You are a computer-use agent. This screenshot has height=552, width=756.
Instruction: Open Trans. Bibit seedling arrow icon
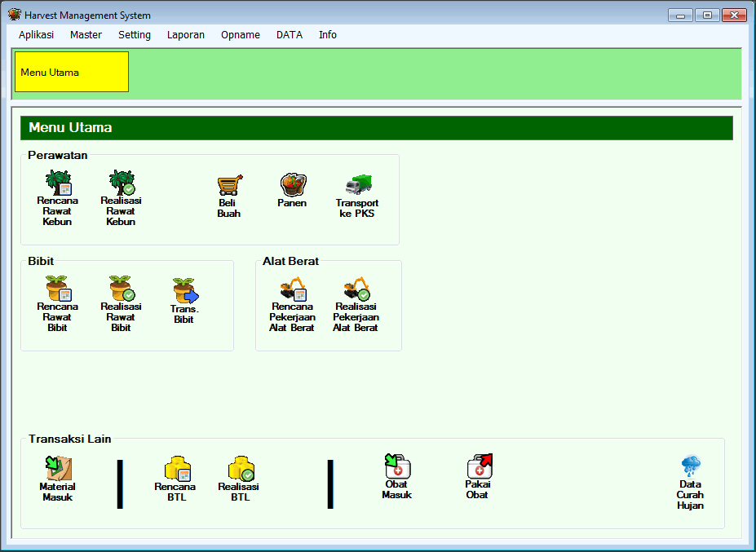pyautogui.click(x=186, y=291)
